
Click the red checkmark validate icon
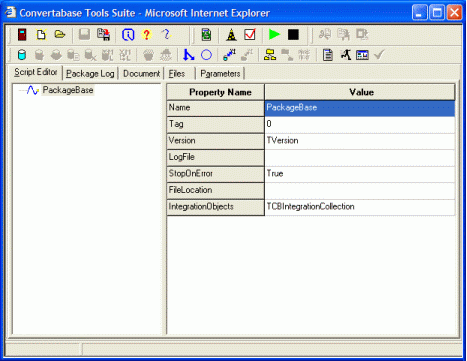click(x=250, y=35)
